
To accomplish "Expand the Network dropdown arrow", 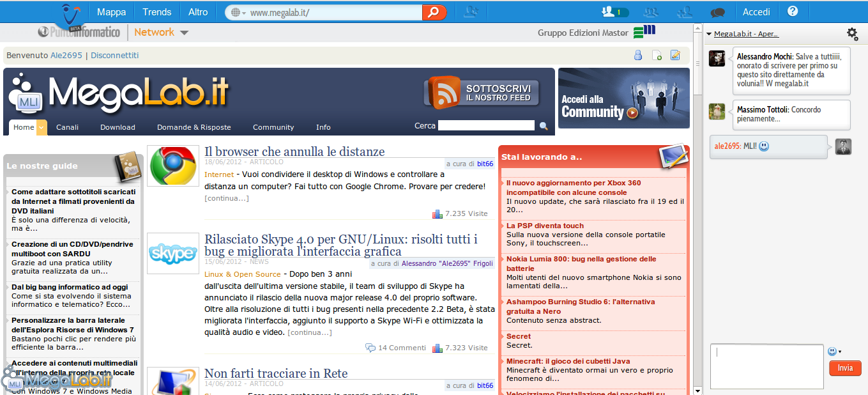I will coord(184,33).
